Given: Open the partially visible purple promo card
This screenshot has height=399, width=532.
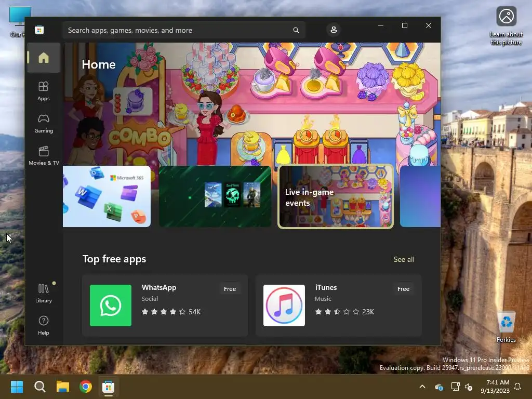Looking at the screenshot, I should [x=420, y=196].
